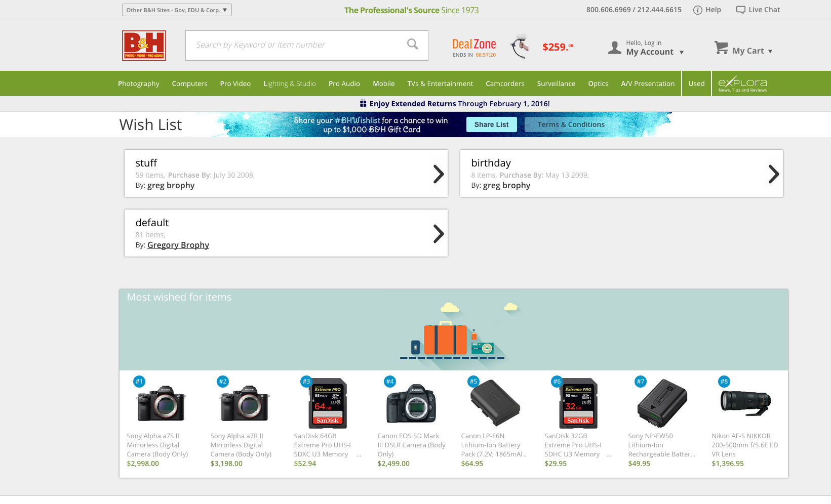Viewport: 831px width, 504px height.
Task: Open the Surveillance menu
Action: [556, 83]
